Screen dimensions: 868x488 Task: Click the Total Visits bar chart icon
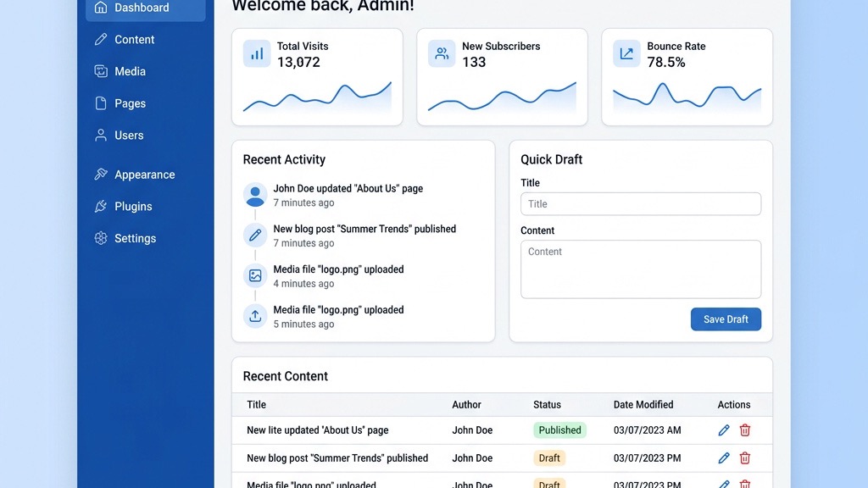(257, 53)
